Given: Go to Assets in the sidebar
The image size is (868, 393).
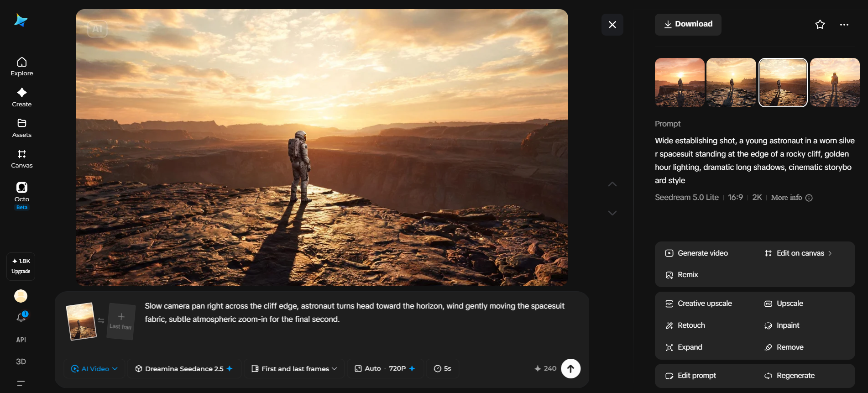Looking at the screenshot, I should [22, 128].
